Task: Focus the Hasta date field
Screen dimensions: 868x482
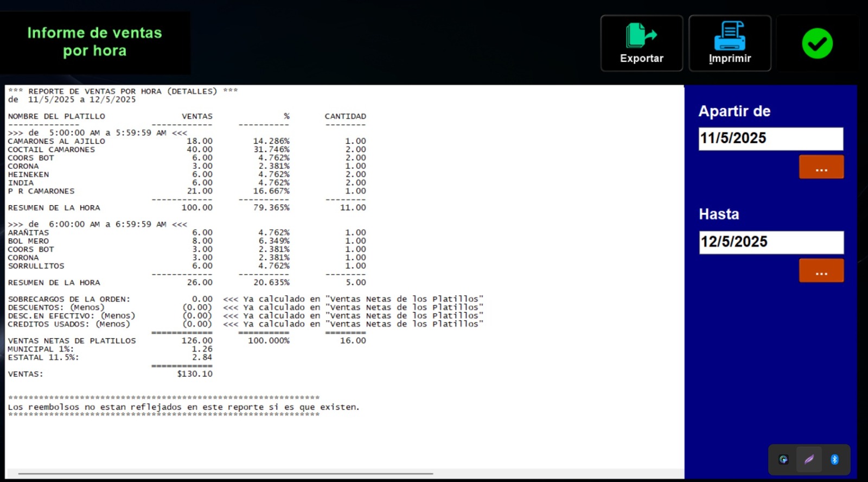Action: [770, 242]
